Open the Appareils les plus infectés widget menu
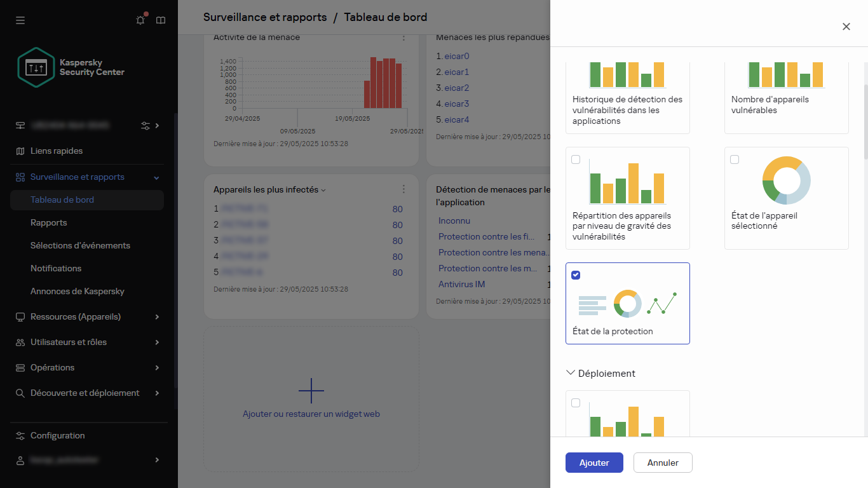The width and height of the screenshot is (868, 488). [x=403, y=189]
